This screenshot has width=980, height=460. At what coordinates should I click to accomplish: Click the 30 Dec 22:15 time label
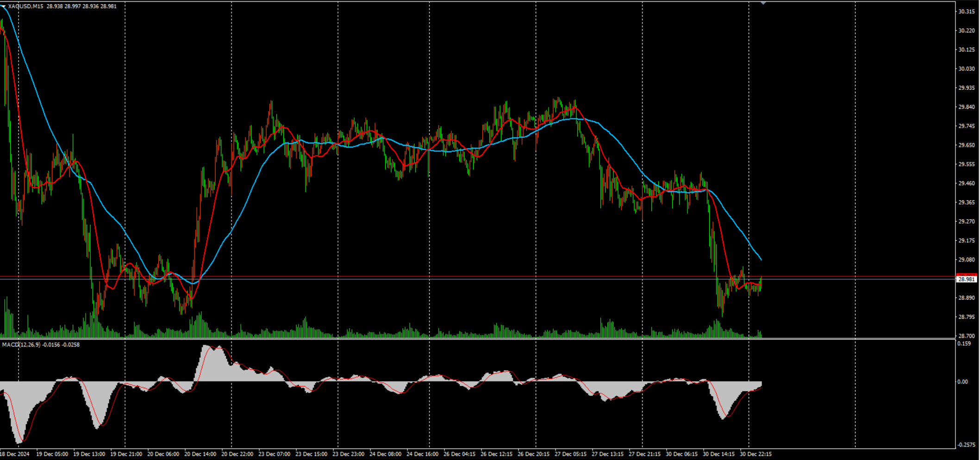tap(755, 454)
